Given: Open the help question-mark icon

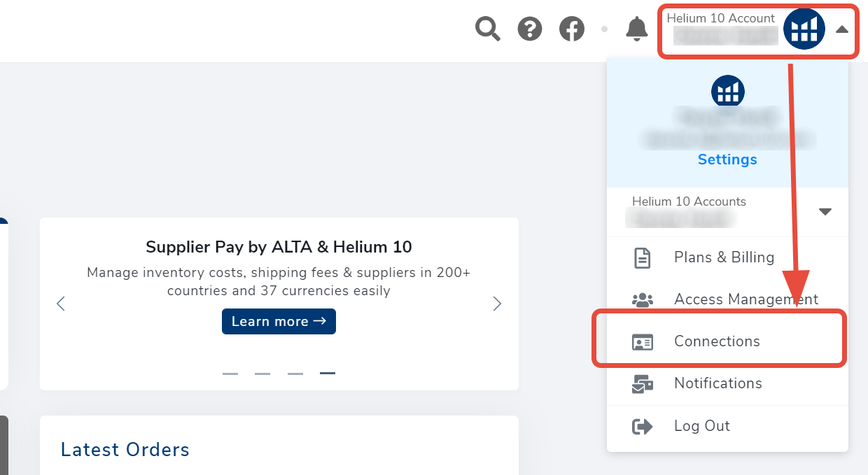Looking at the screenshot, I should (x=530, y=29).
